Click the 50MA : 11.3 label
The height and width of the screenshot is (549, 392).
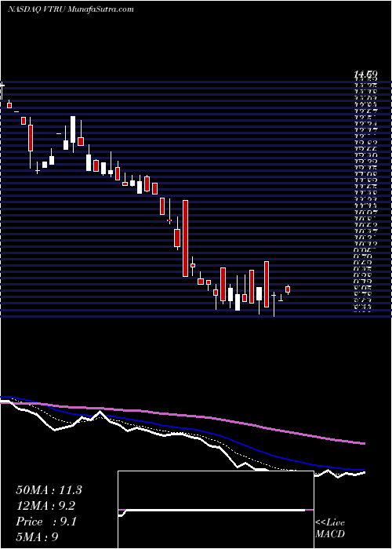[49, 490]
